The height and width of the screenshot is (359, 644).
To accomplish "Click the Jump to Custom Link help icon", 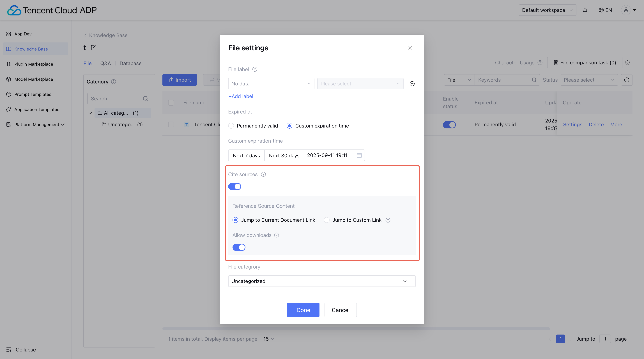I will 388,220.
